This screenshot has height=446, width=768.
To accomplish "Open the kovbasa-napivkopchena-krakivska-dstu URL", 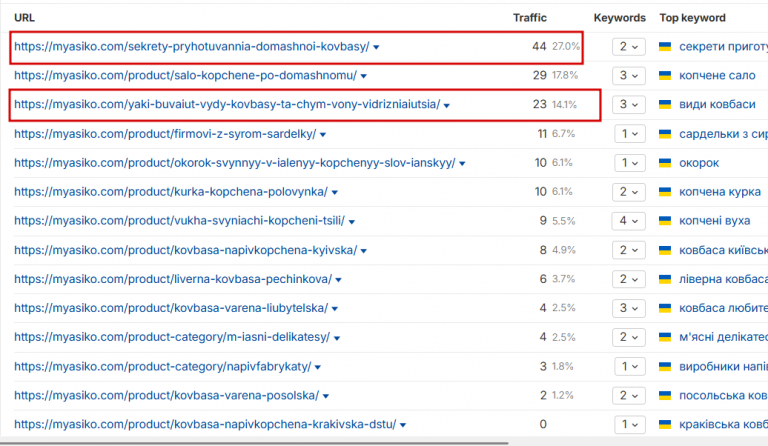I will click(205, 424).
